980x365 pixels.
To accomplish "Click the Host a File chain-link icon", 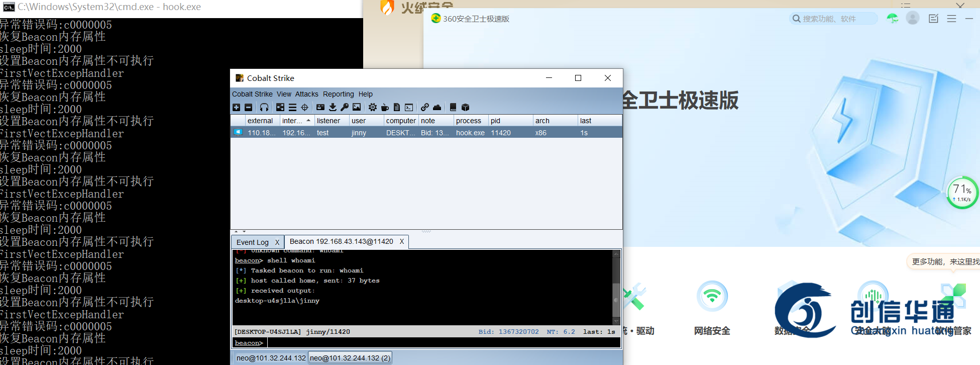I will tap(425, 107).
